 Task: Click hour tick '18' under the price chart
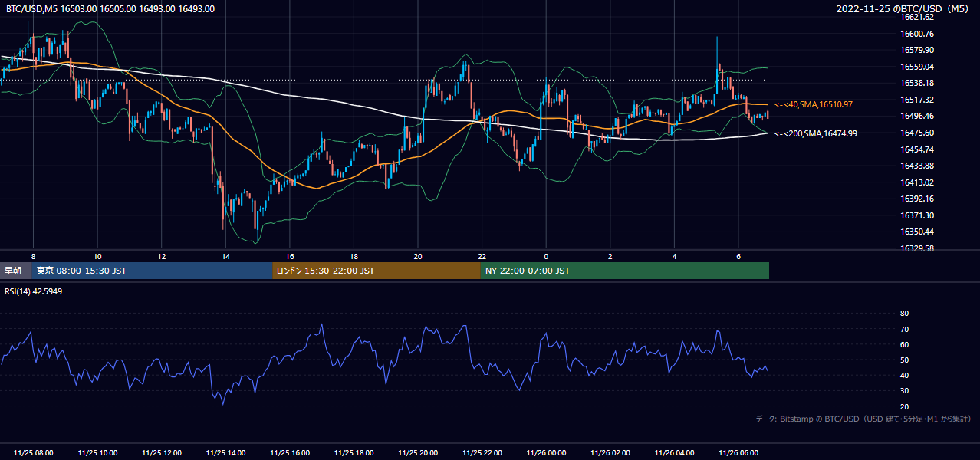pyautogui.click(x=354, y=256)
